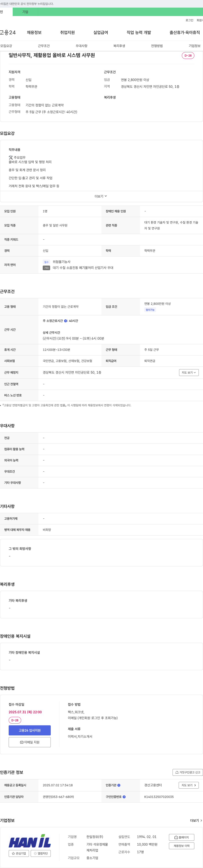Click the job title 일반사무직, 제활용업 올바로 시스템 사무원
Viewport: 203px width, 868px height.
pos(52,55)
